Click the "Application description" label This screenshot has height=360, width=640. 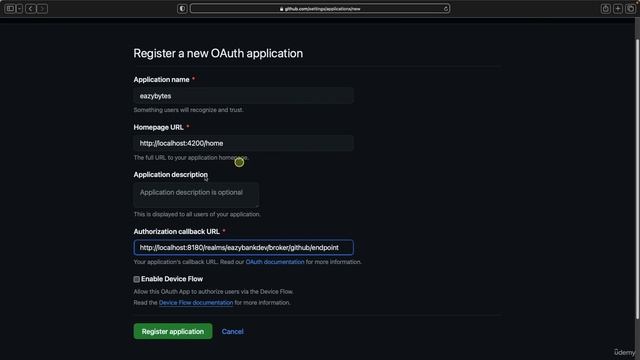click(x=171, y=175)
